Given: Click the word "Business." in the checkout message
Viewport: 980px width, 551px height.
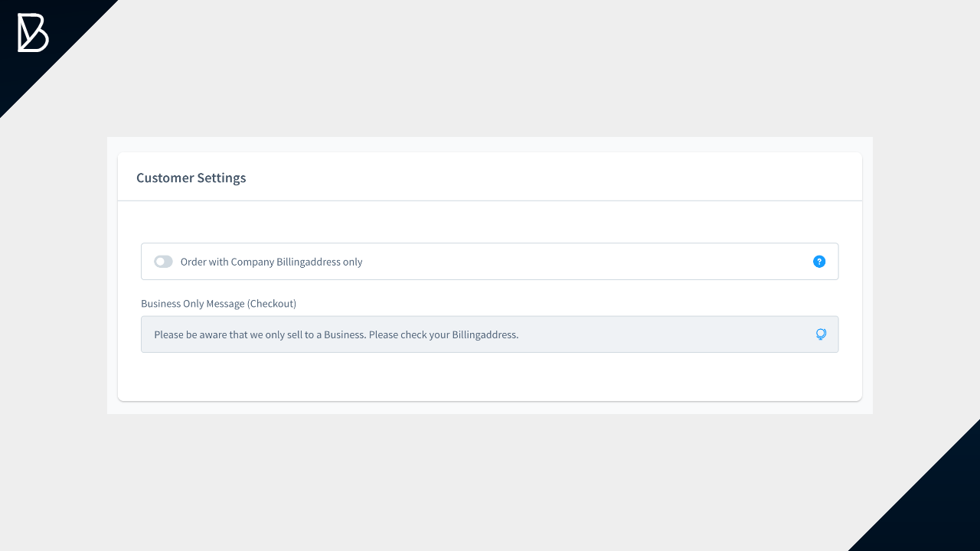Looking at the screenshot, I should (345, 334).
